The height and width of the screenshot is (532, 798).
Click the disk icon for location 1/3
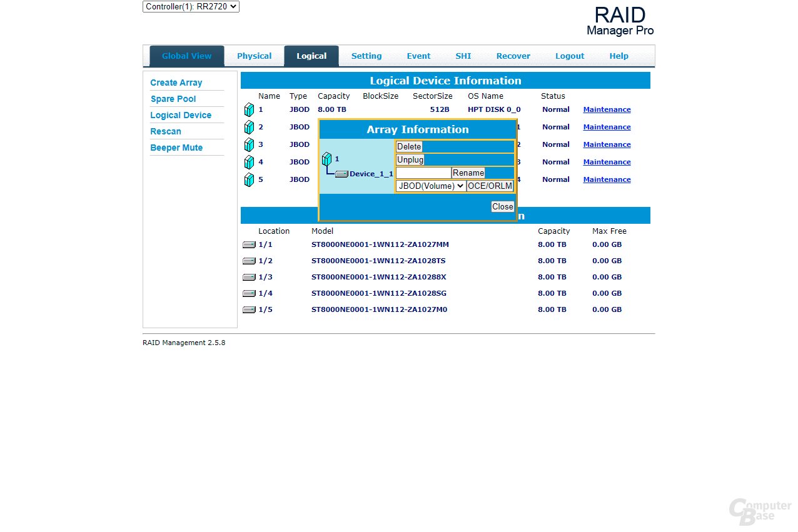coord(249,277)
